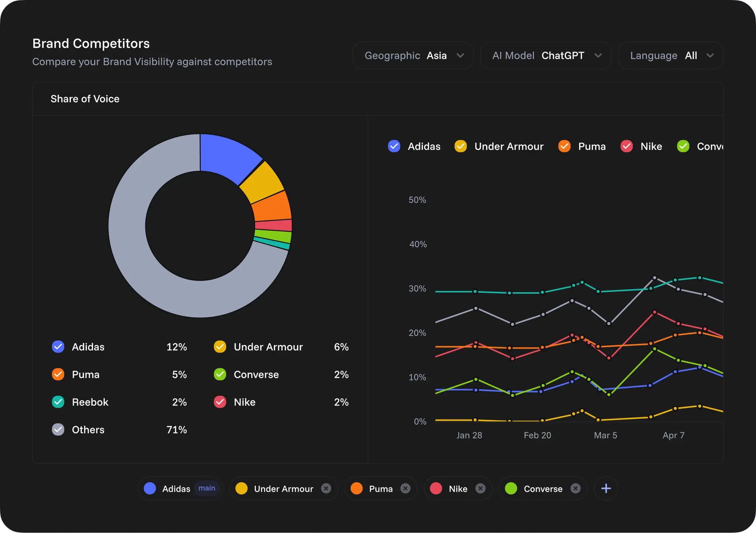This screenshot has width=756, height=533.
Task: Click the Jan 28 axis label
Action: point(469,435)
